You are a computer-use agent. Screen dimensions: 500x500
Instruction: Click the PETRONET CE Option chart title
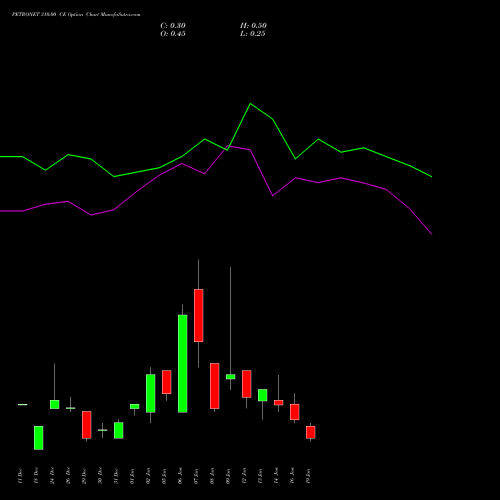coord(76,15)
